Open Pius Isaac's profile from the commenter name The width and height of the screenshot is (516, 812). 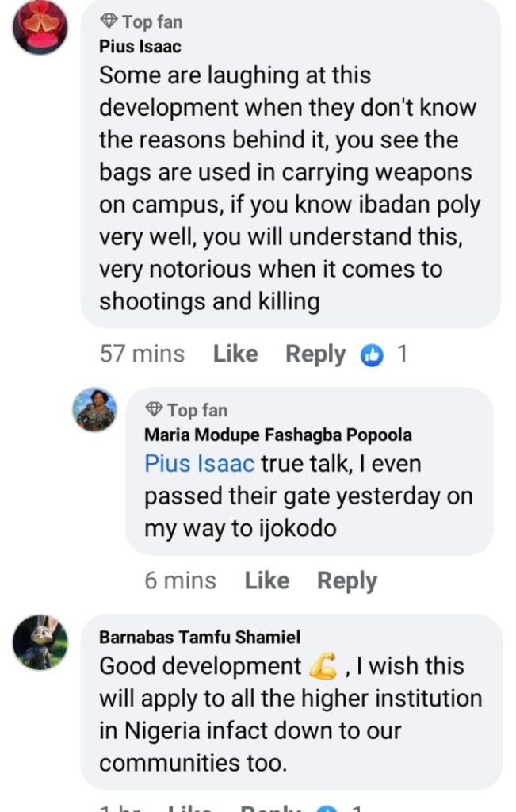[140, 46]
